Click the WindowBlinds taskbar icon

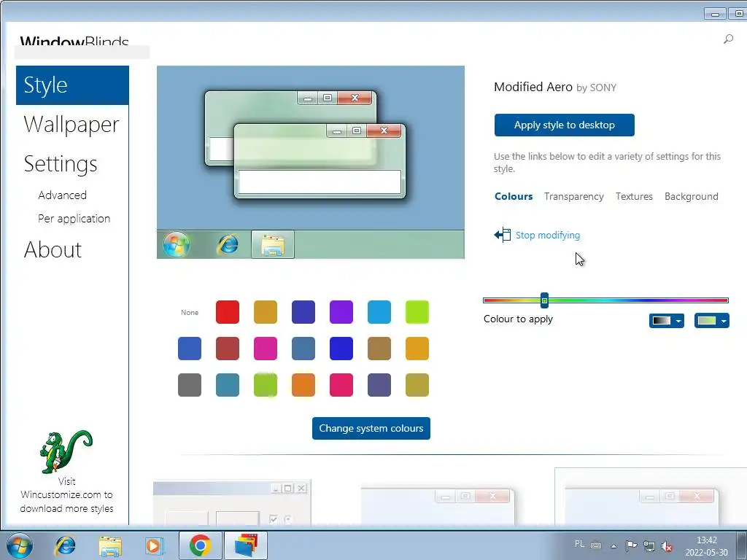[x=246, y=545]
